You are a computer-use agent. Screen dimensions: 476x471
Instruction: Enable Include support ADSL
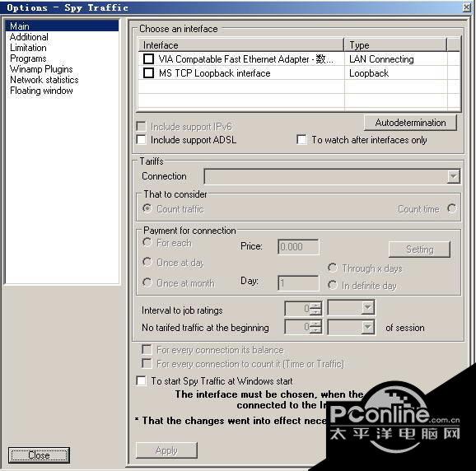tap(142, 140)
